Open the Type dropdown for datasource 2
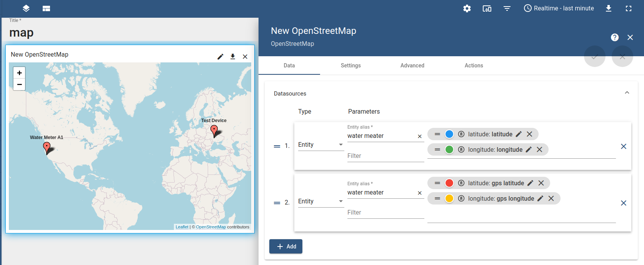Image resolution: width=644 pixels, height=265 pixels. (x=321, y=201)
